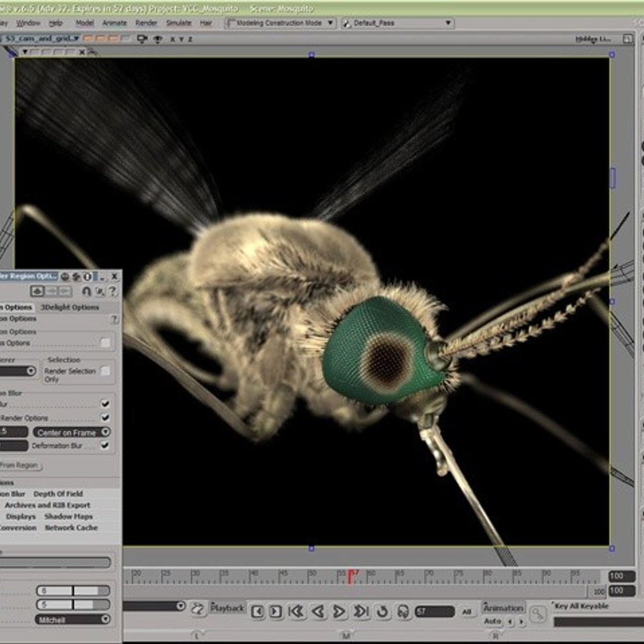
Task: Open the Center on Frame dropdown
Action: click(72, 432)
